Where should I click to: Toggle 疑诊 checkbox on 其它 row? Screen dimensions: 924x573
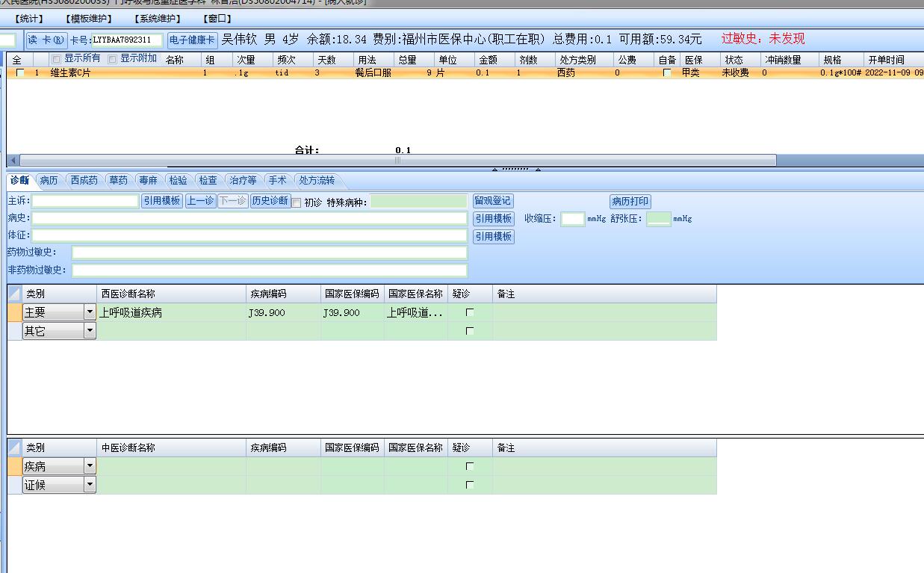click(470, 331)
